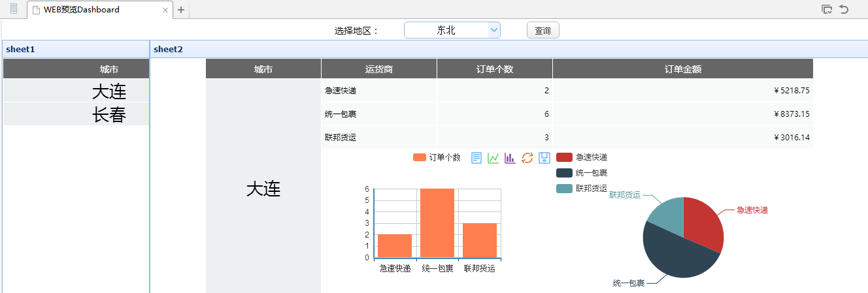868x293 pixels.
Task: Click the mobile device preview icon
Action: (14, 9)
